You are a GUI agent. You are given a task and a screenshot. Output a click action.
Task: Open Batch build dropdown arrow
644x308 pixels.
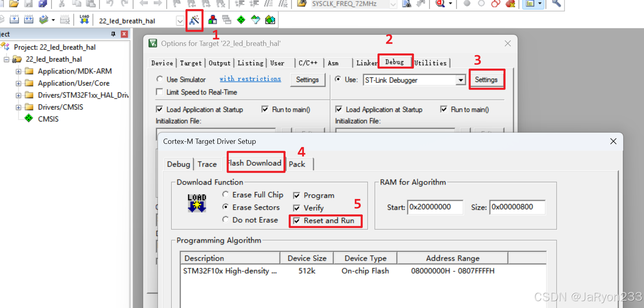(53, 20)
